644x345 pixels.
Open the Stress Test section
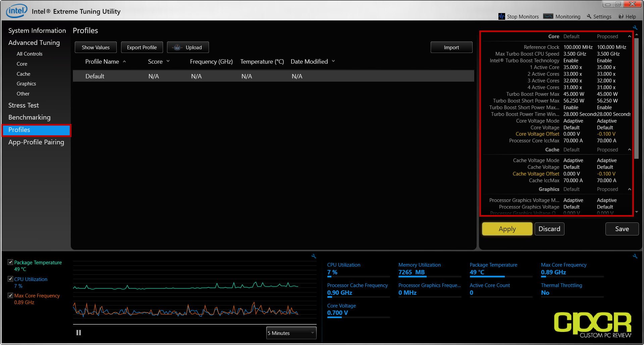[x=23, y=105]
